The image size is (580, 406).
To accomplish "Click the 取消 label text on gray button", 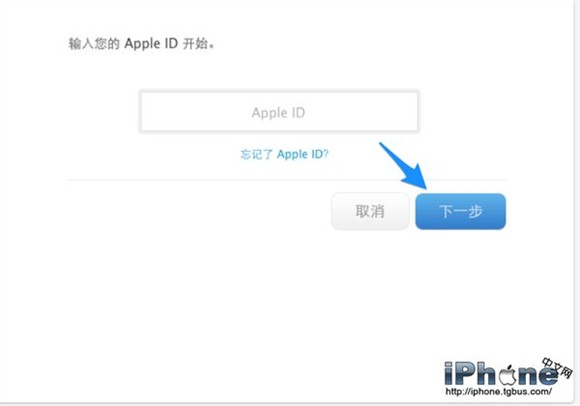I will click(x=370, y=212).
